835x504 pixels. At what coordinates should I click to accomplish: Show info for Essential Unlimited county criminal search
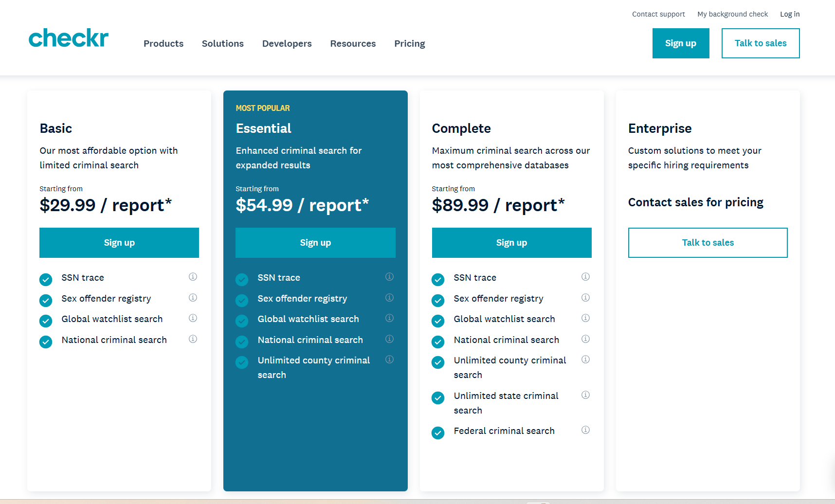tap(390, 360)
